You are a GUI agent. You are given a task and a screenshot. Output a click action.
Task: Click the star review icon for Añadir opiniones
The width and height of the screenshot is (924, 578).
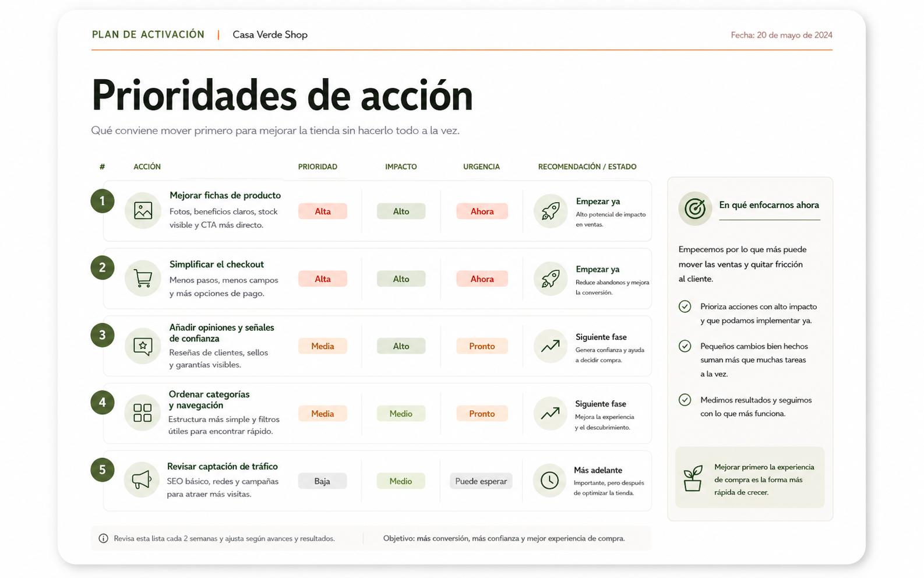(x=143, y=346)
